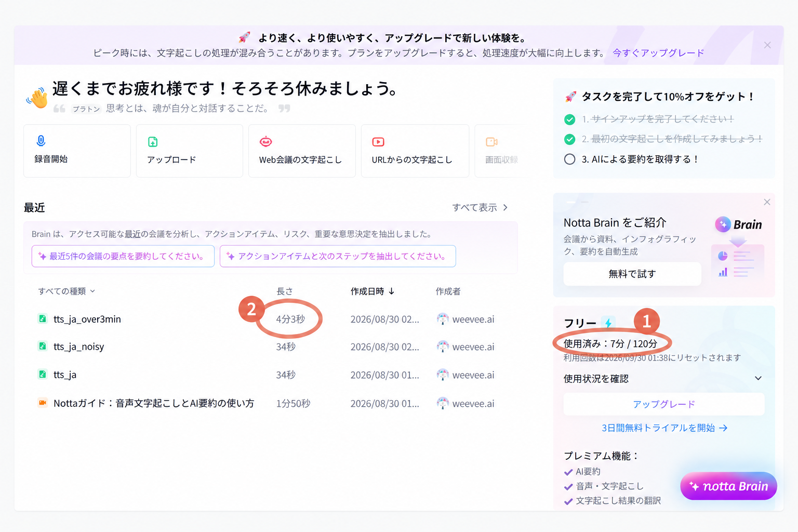Viewport: 798px width, 532px height.
Task: Click the arrow after 3日間無料トライアルを開始
Action: coord(723,428)
